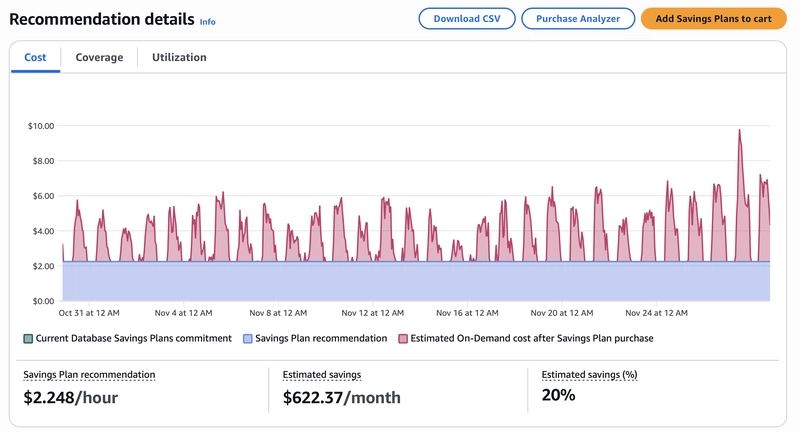Screen dimensions: 800x432
Task: Click the Nov 20 at 12 AM axis label
Action: click(x=562, y=313)
